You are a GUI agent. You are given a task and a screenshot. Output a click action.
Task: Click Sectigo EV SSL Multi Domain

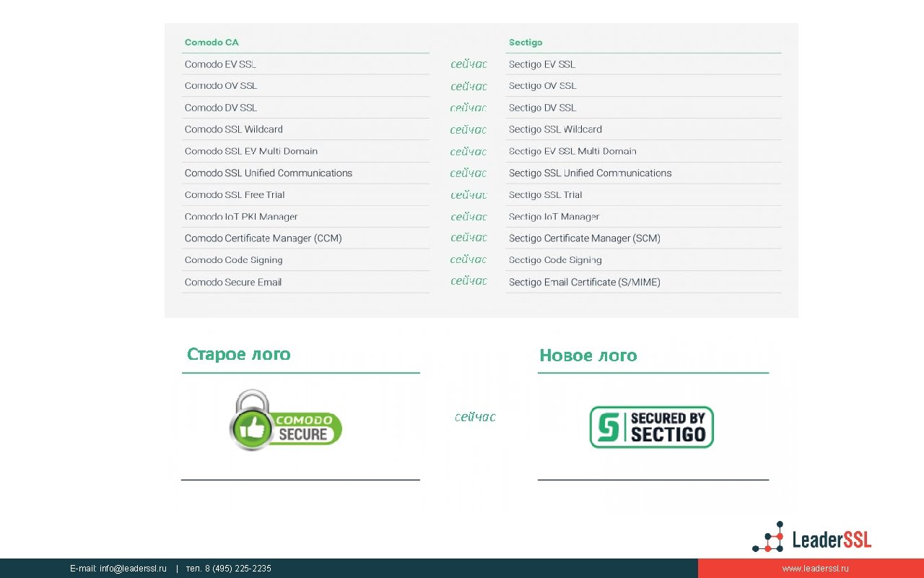572,151
